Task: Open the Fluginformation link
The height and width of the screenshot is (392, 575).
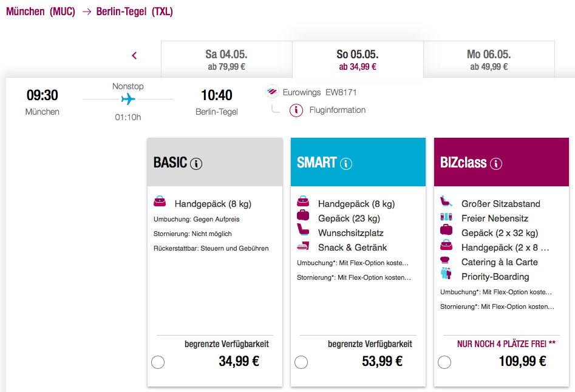Action: point(338,110)
